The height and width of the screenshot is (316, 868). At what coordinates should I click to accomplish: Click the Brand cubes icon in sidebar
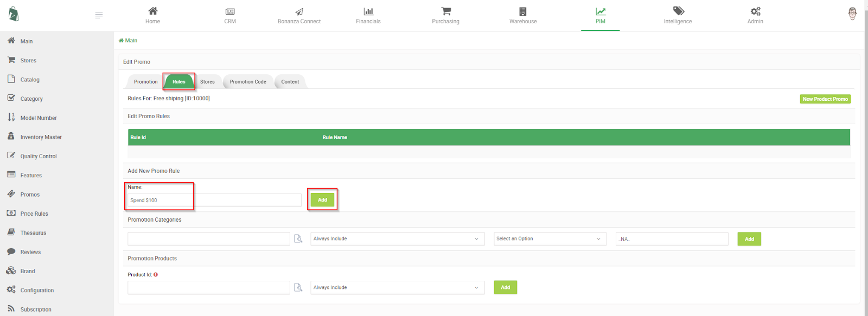[x=11, y=270]
